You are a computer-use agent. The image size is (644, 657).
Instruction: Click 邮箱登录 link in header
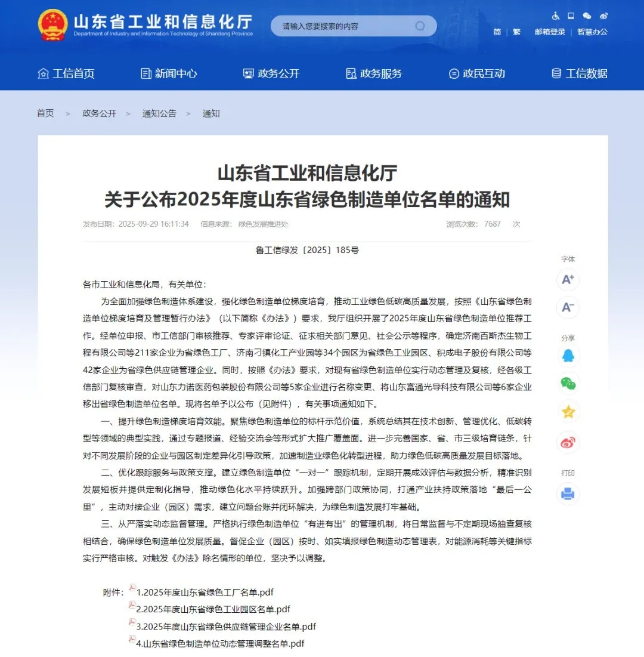click(x=550, y=32)
